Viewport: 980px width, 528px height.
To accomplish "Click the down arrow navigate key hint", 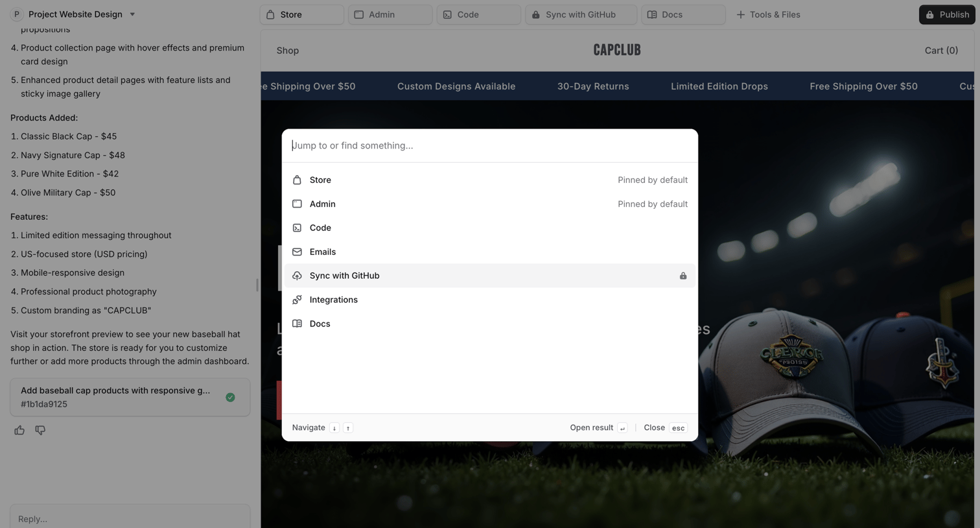I will 334,428.
